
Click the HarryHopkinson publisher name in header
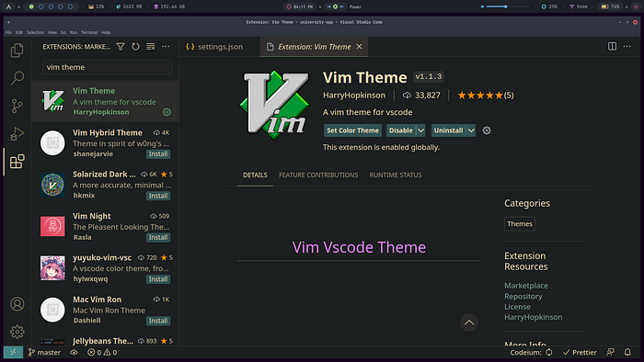(x=354, y=96)
